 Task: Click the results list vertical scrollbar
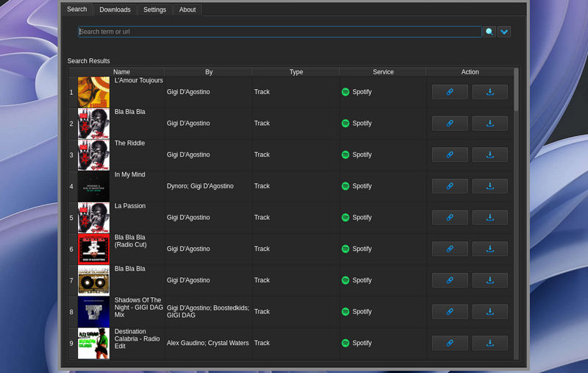tap(516, 90)
